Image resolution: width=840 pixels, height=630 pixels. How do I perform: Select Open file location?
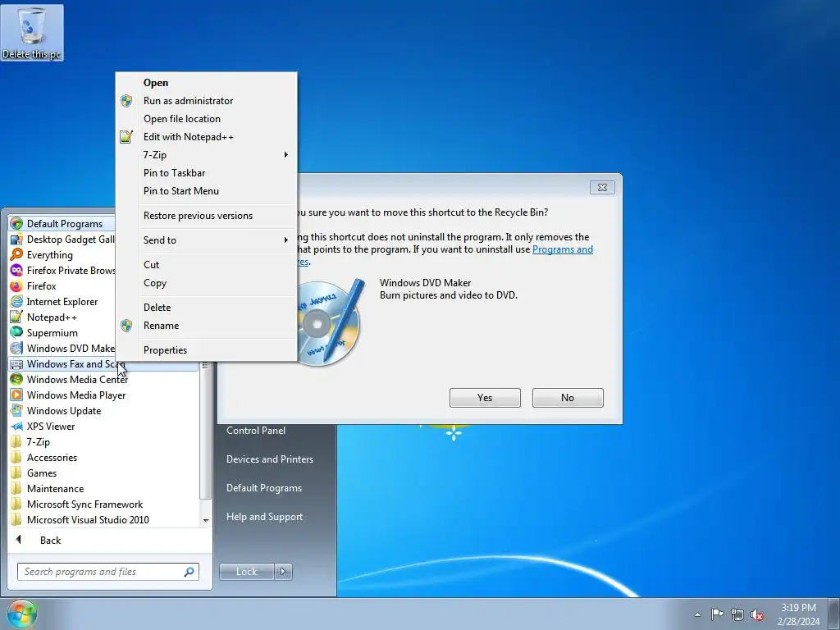coord(206,119)
